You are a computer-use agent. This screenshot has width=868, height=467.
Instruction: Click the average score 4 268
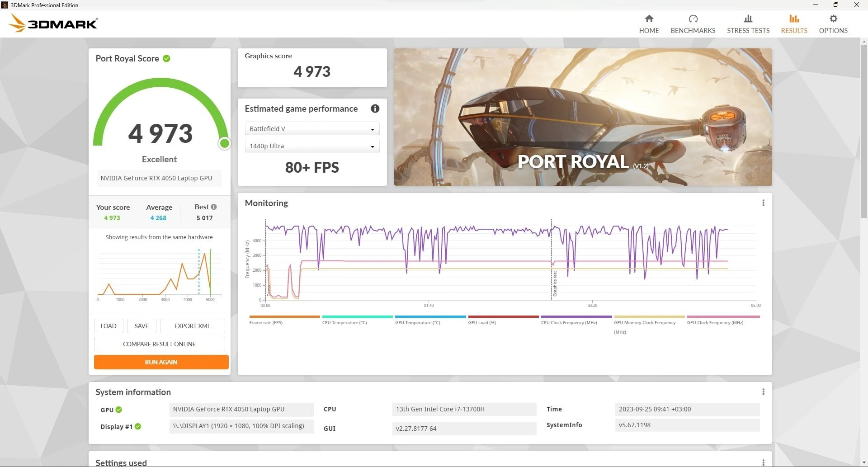pyautogui.click(x=158, y=218)
